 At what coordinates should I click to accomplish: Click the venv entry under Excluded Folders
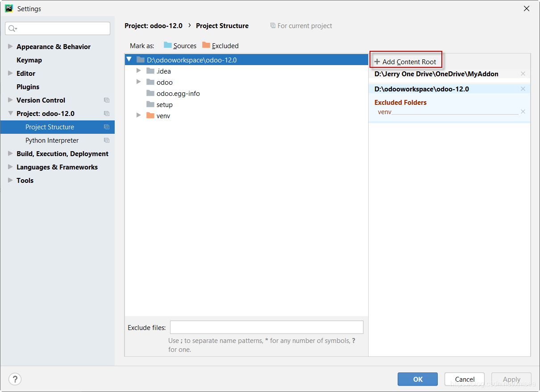[x=385, y=112]
